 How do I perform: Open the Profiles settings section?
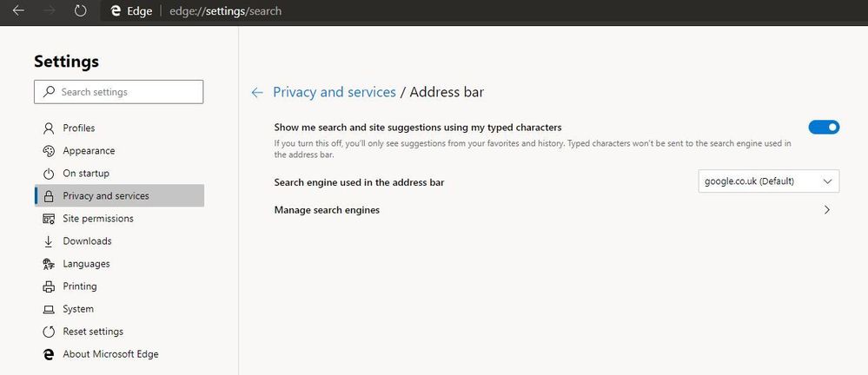click(x=119, y=128)
